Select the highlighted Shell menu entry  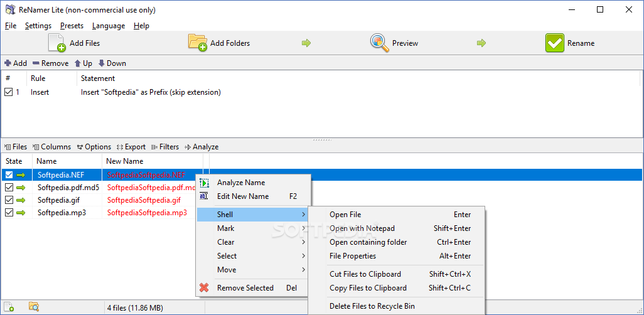coord(252,215)
